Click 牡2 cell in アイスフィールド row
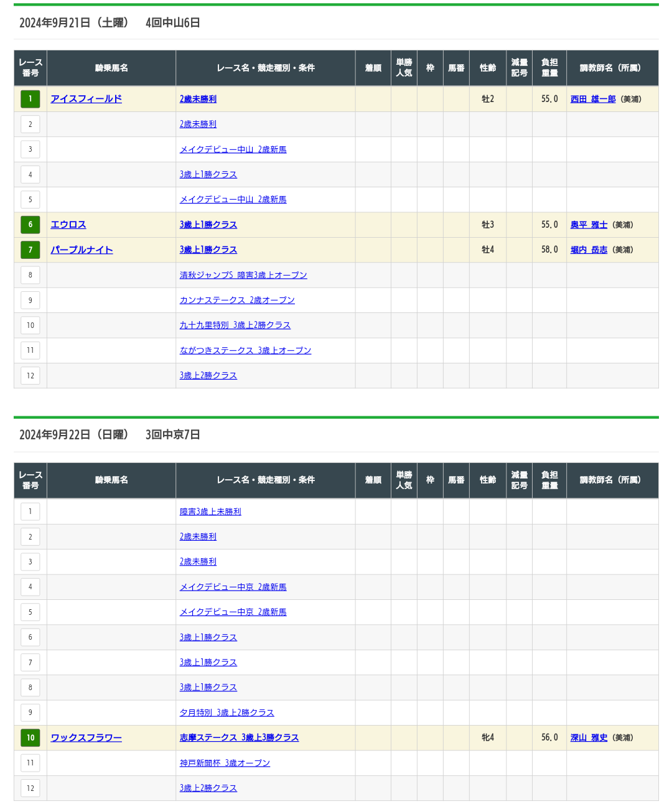The width and height of the screenshot is (672, 804). (488, 99)
